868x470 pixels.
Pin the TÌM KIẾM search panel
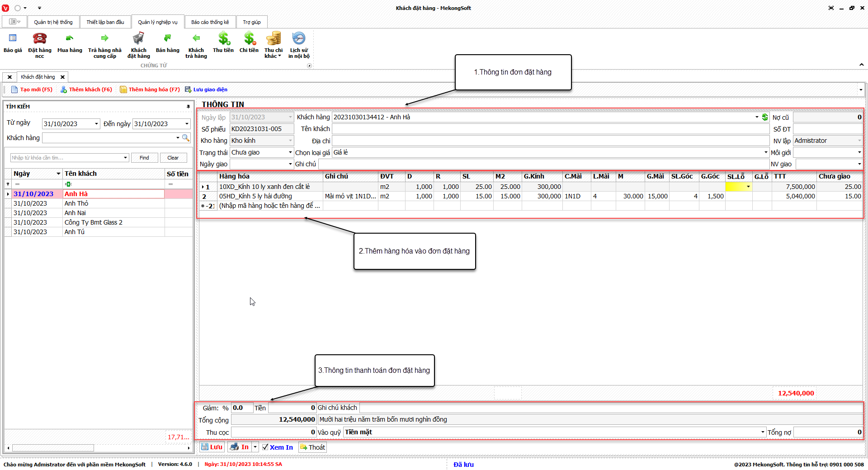point(188,107)
